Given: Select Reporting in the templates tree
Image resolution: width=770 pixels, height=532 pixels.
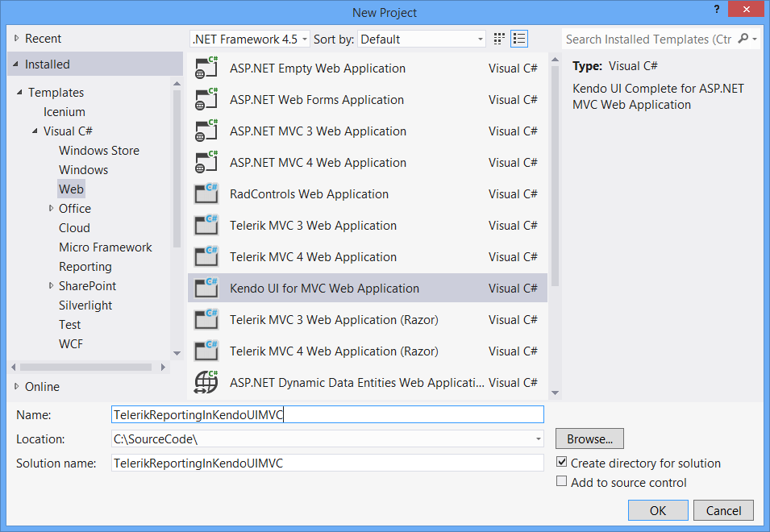Looking at the screenshot, I should click(x=85, y=267).
